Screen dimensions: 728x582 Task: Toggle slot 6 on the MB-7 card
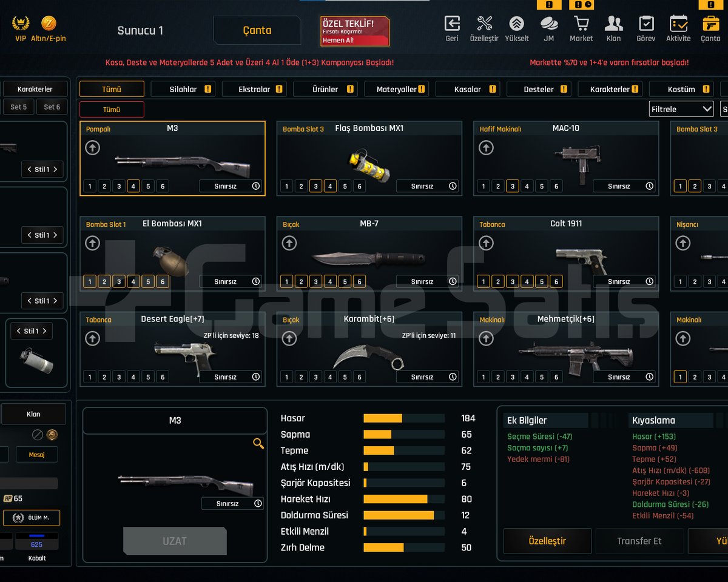(x=360, y=281)
